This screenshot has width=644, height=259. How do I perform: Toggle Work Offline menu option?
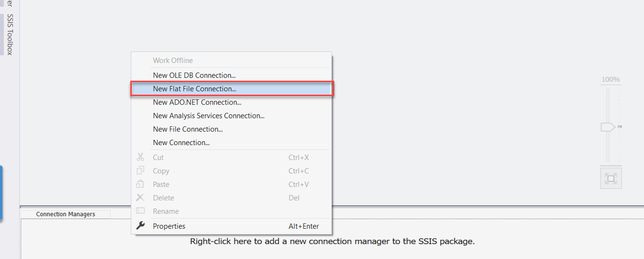click(x=173, y=61)
